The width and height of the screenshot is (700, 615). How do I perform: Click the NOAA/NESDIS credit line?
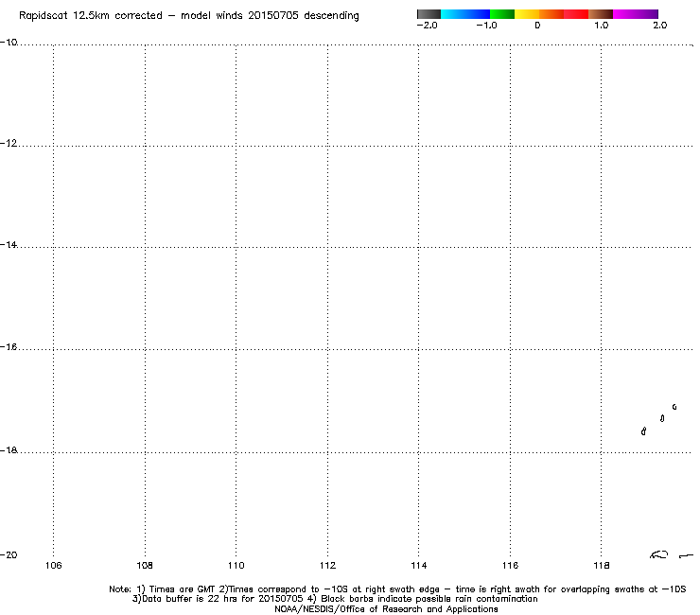click(x=386, y=609)
